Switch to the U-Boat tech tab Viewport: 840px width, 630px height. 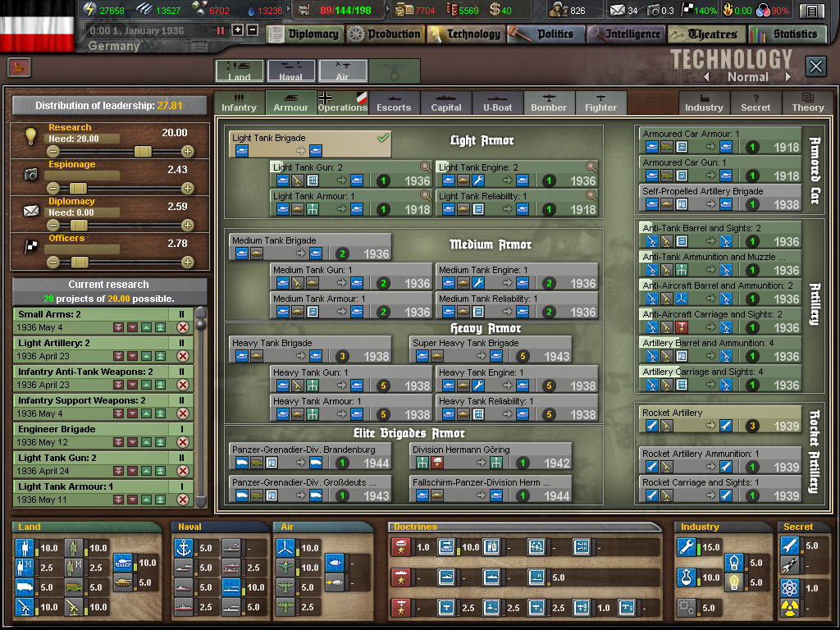pyautogui.click(x=498, y=103)
